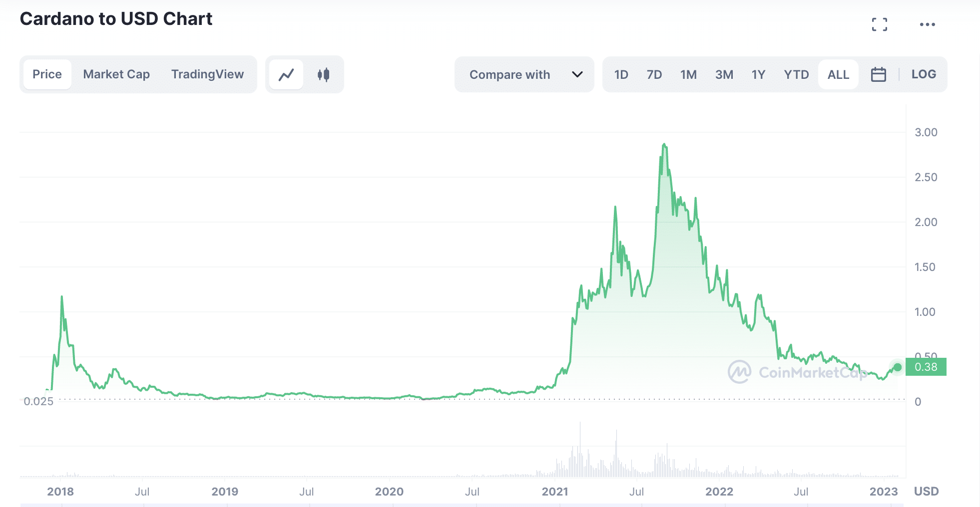Screen dimensions: 980x507
Task: Expand the Compare with dropdown
Action: click(509, 75)
